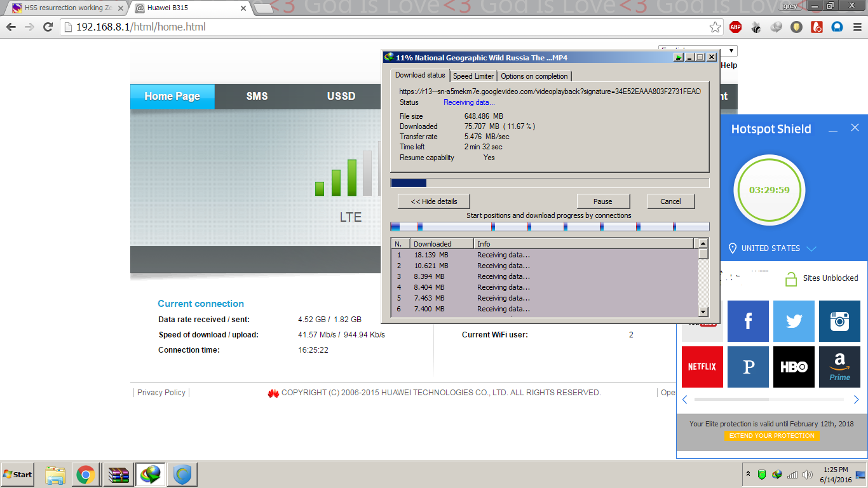Image resolution: width=868 pixels, height=488 pixels.
Task: Open the Privacy Policy link
Action: (161, 393)
